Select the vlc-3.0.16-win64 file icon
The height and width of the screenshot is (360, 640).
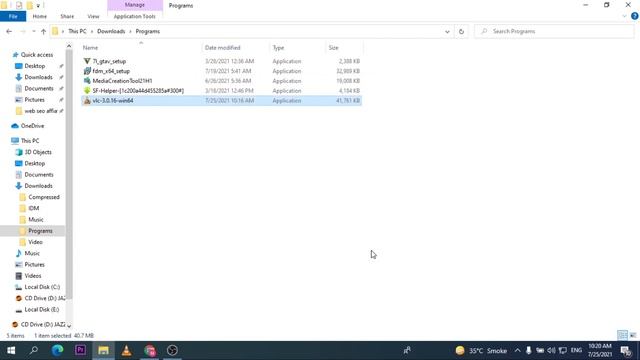click(x=87, y=100)
